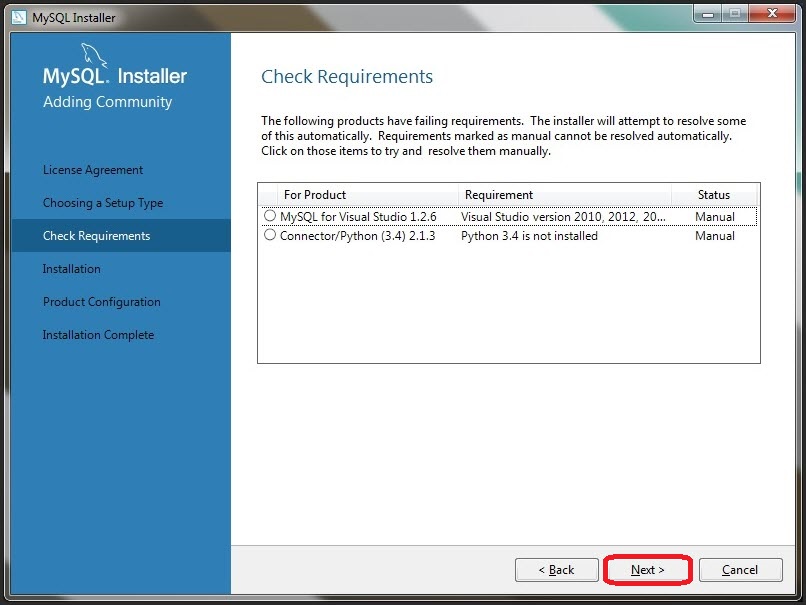Viewport: 806px width, 605px height.
Task: Click the Next button
Action: [648, 570]
